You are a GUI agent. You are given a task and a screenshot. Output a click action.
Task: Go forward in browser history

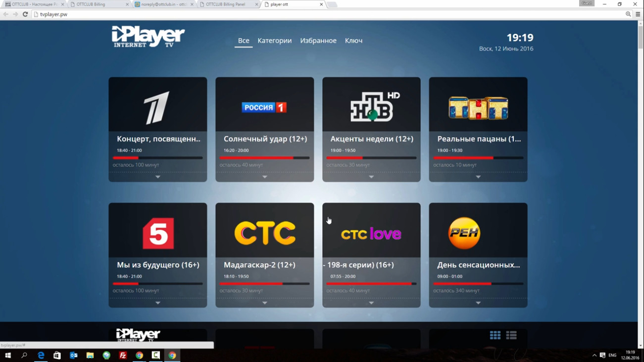pos(15,14)
